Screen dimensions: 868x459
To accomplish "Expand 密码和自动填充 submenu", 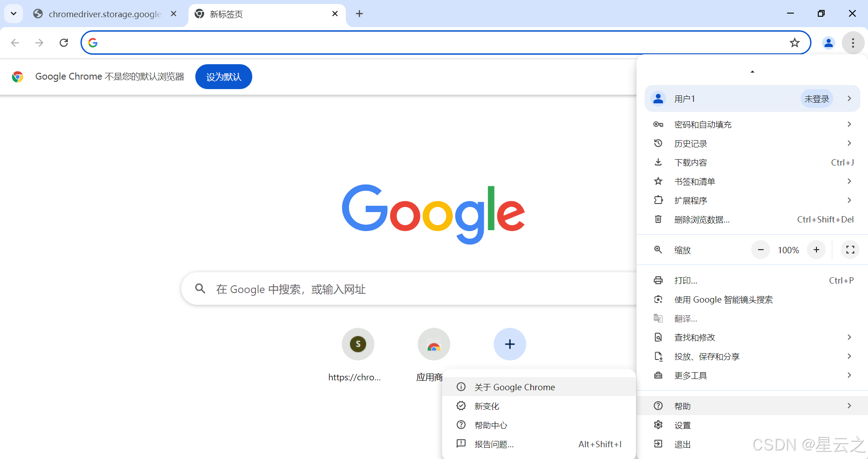I will point(752,124).
